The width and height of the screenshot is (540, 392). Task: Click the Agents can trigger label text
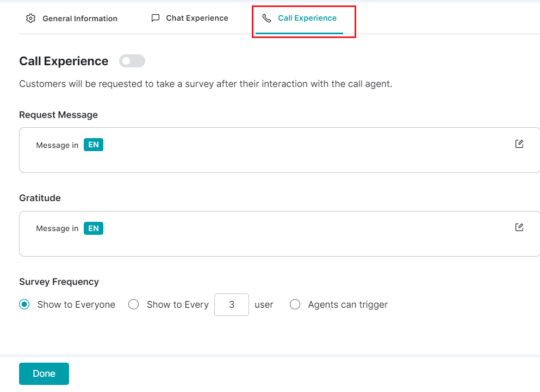point(348,304)
